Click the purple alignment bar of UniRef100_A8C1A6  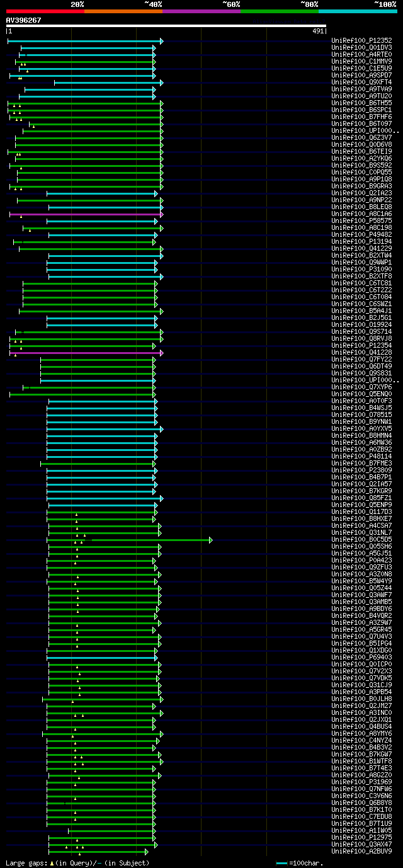tap(86, 214)
